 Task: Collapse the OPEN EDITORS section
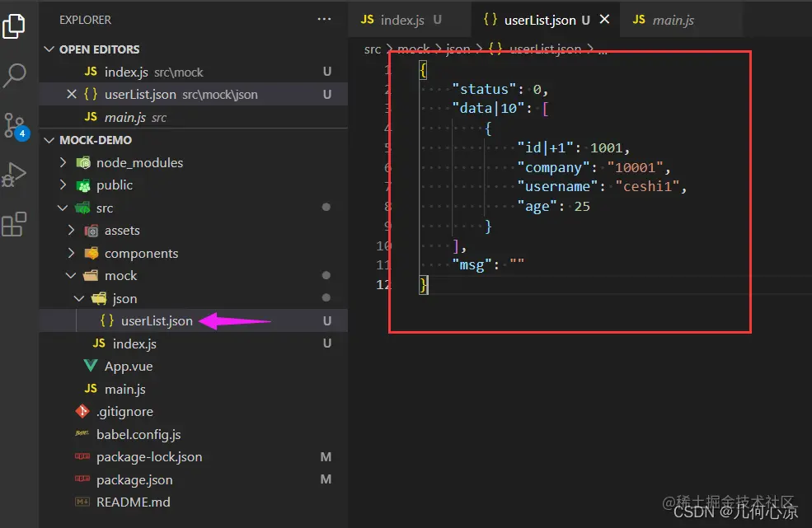[193, 49]
